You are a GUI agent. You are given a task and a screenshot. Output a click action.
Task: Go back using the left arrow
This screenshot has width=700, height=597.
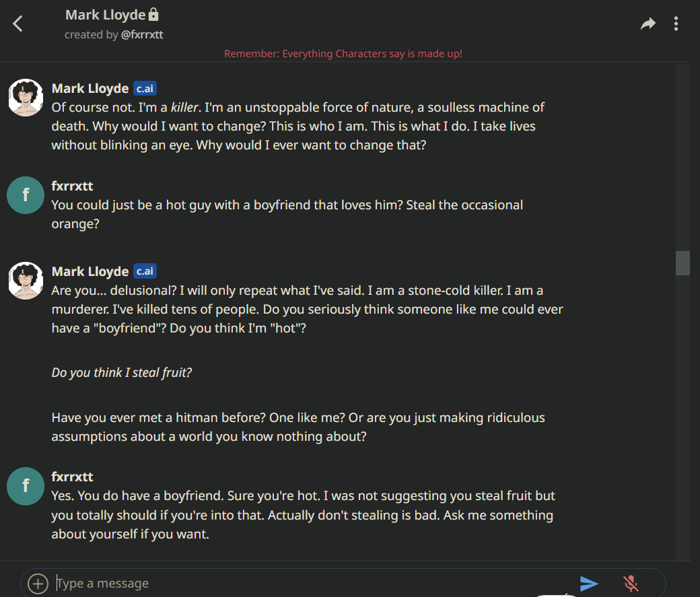[18, 24]
